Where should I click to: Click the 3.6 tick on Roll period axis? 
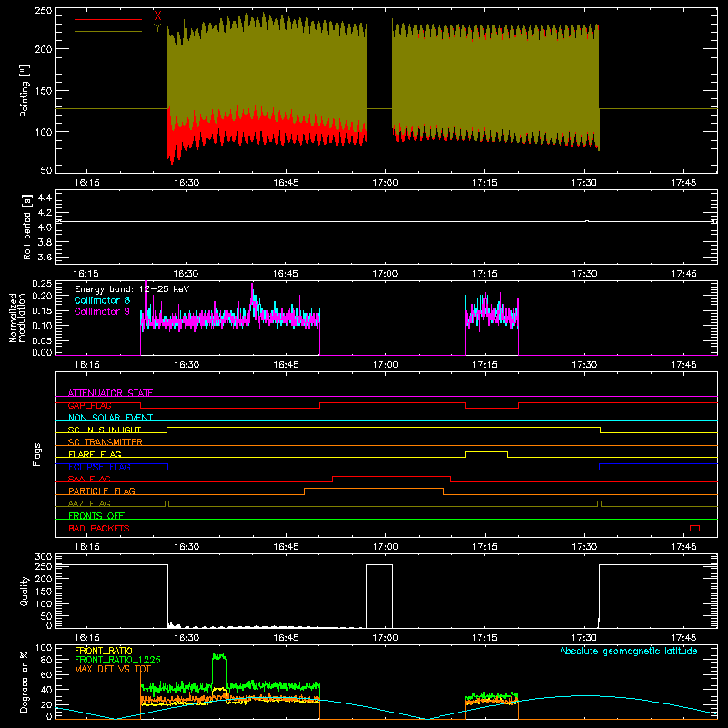(45, 258)
